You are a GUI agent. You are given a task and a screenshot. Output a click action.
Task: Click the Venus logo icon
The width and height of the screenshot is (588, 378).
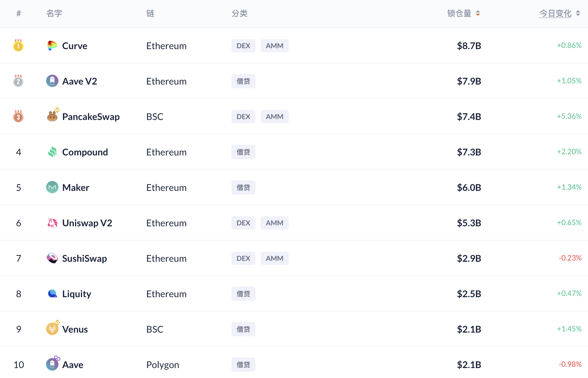point(52,329)
